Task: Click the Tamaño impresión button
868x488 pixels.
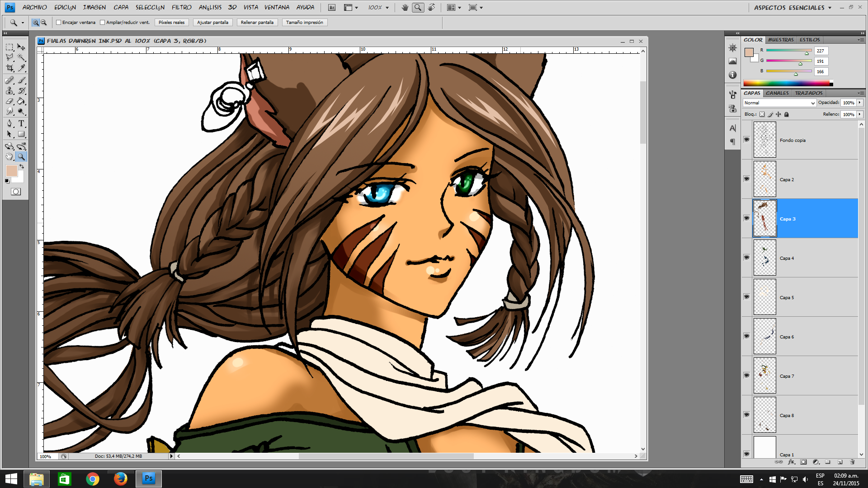Action: [x=304, y=22]
